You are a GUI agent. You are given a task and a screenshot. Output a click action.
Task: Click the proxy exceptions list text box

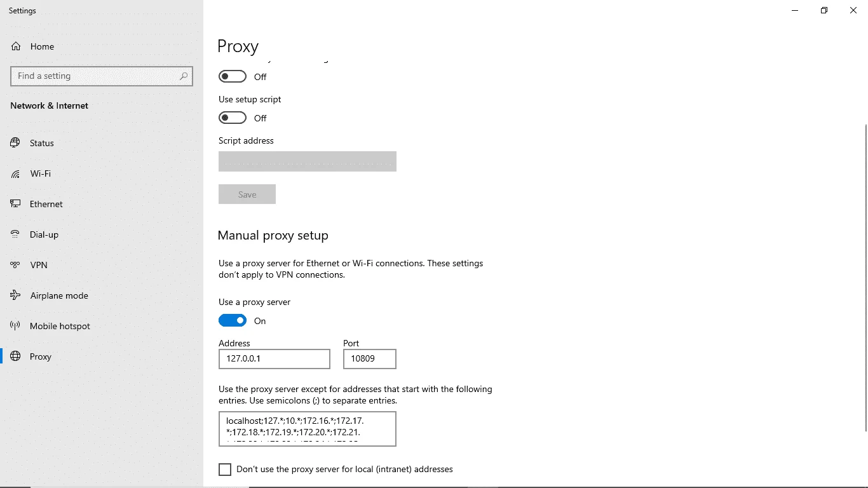click(x=308, y=429)
